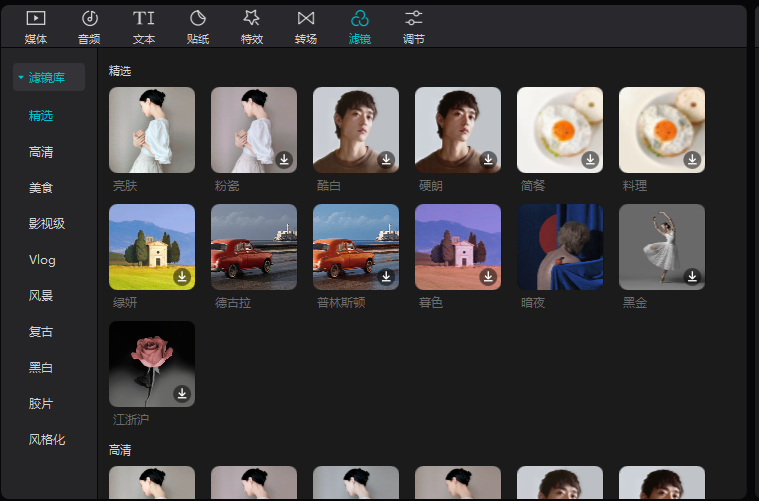Download the 硬朗 filter
This screenshot has width=759, height=501.
click(x=488, y=159)
